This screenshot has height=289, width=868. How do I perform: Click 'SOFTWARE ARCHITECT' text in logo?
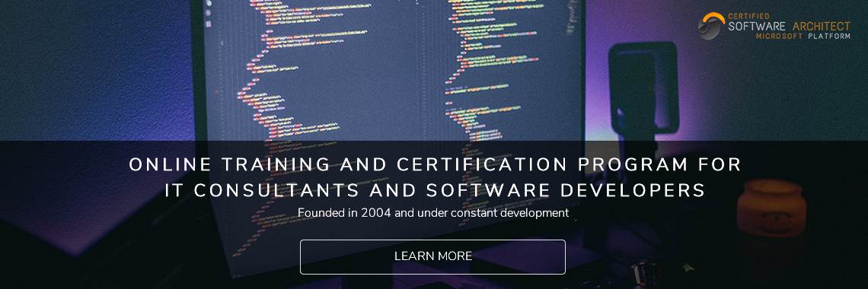790,26
